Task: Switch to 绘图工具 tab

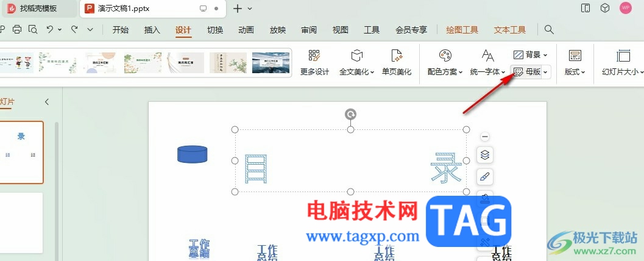Action: [x=462, y=30]
